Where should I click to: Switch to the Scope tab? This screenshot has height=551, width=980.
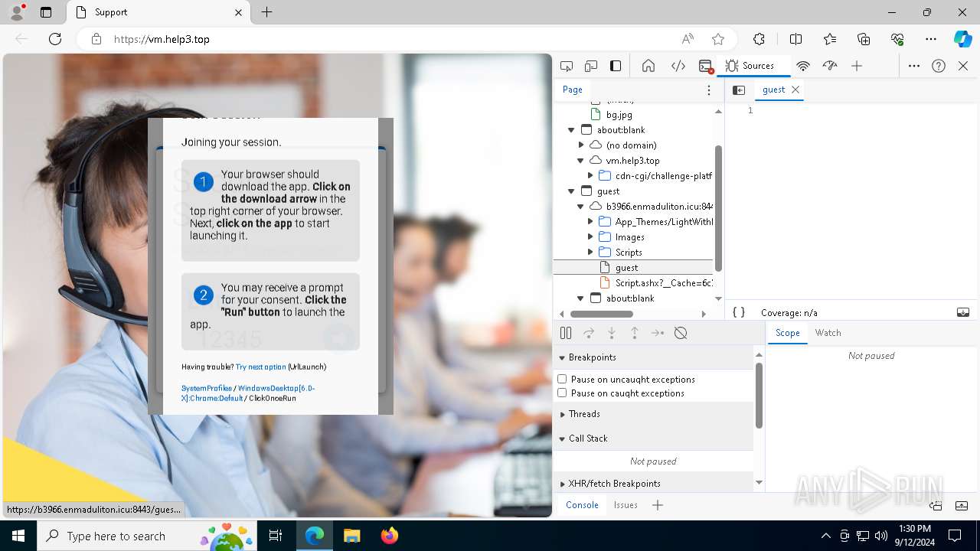point(787,333)
